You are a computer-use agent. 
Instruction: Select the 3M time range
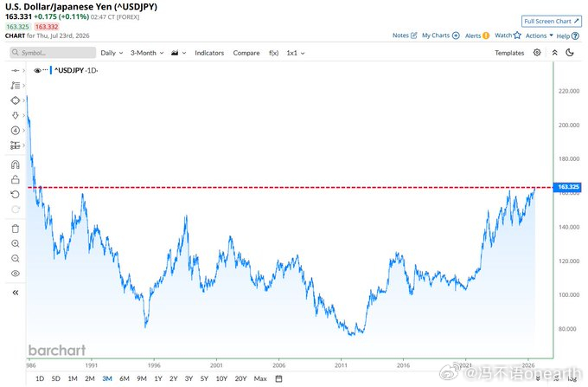(107, 378)
